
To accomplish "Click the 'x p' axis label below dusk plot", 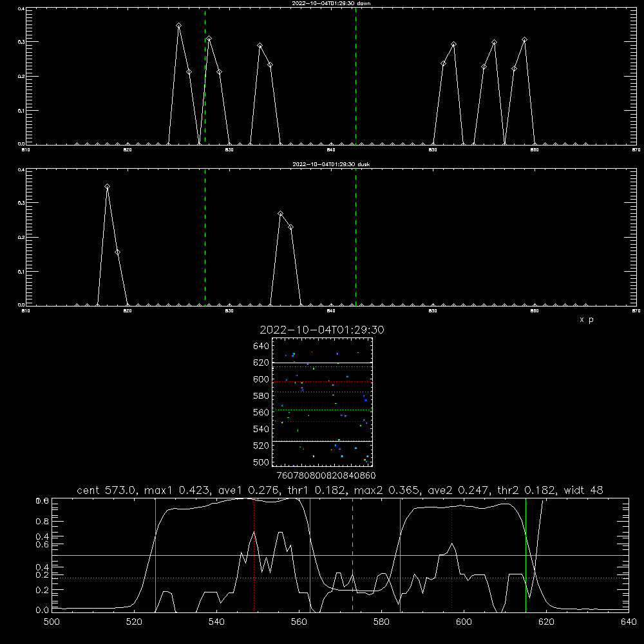I will (x=587, y=319).
